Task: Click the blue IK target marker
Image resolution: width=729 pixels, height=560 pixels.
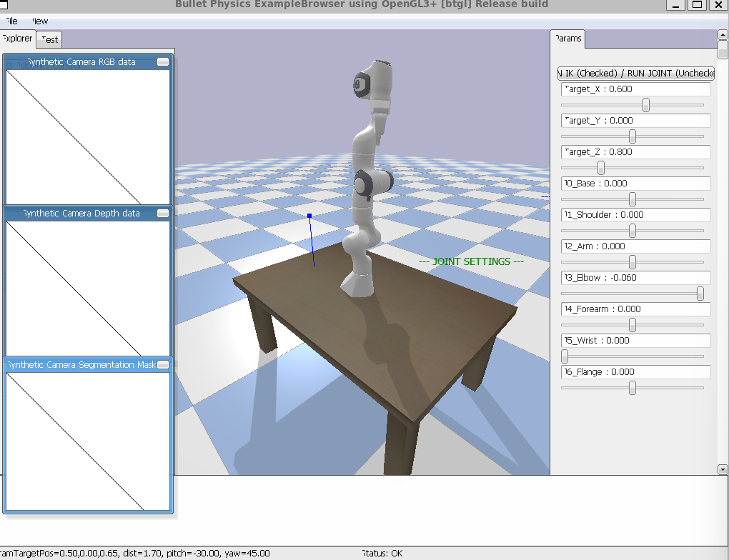Action: tap(309, 216)
